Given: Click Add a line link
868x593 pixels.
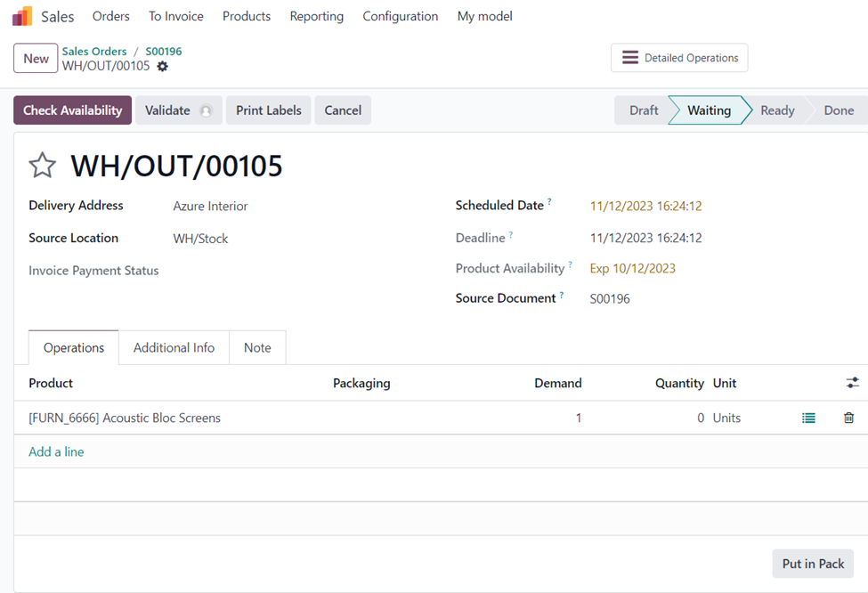Looking at the screenshot, I should click(56, 451).
